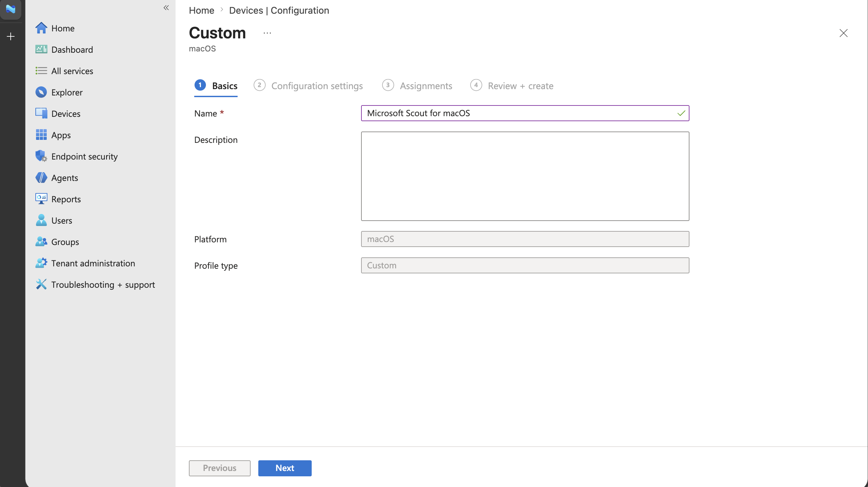Open the ellipsis menu next to Custom
This screenshot has height=487, width=868.
click(x=267, y=33)
